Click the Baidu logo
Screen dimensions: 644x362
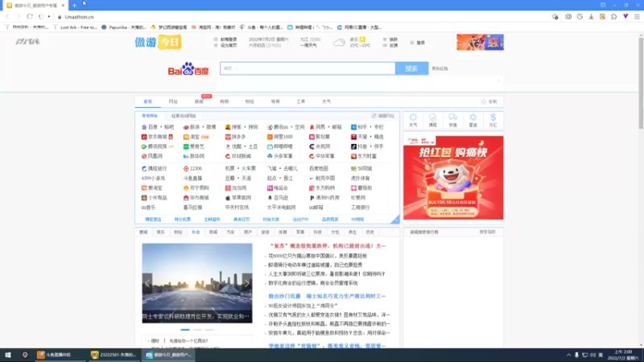coord(188,69)
